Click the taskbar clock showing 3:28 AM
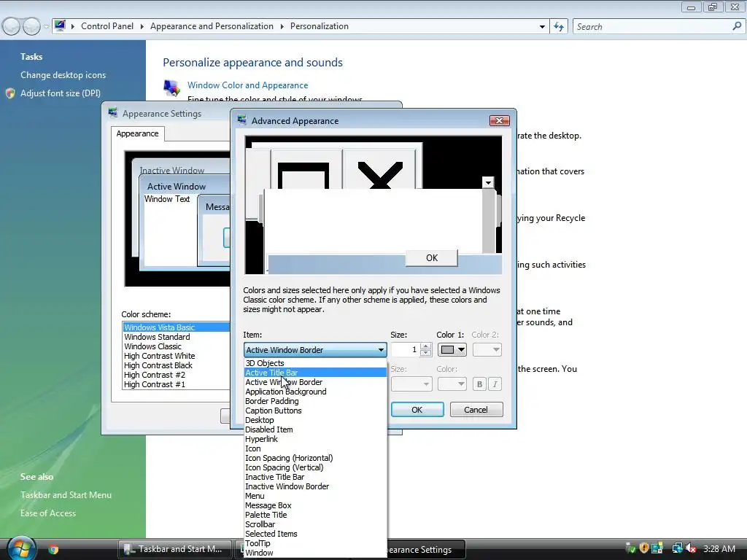 click(x=719, y=548)
